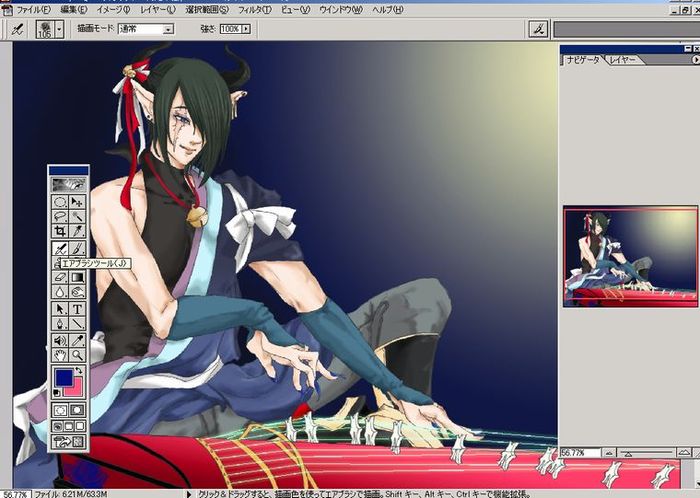Select the Type tool

pos(77,309)
